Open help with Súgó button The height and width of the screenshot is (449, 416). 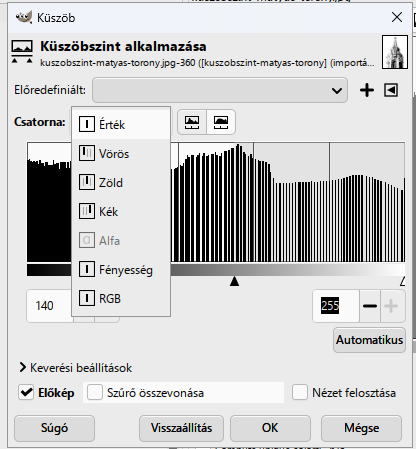(x=54, y=428)
